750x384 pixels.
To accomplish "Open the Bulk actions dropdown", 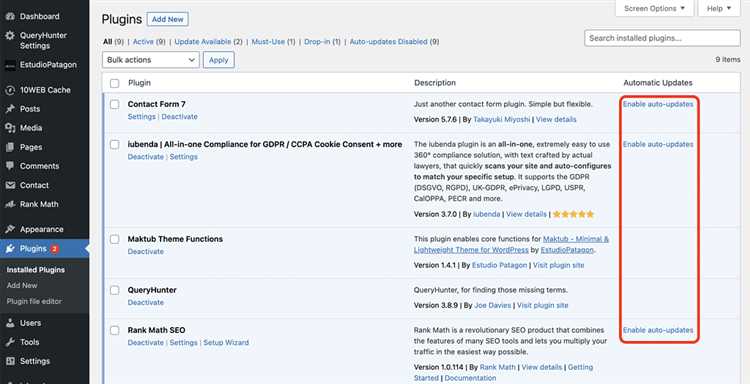I will click(151, 60).
